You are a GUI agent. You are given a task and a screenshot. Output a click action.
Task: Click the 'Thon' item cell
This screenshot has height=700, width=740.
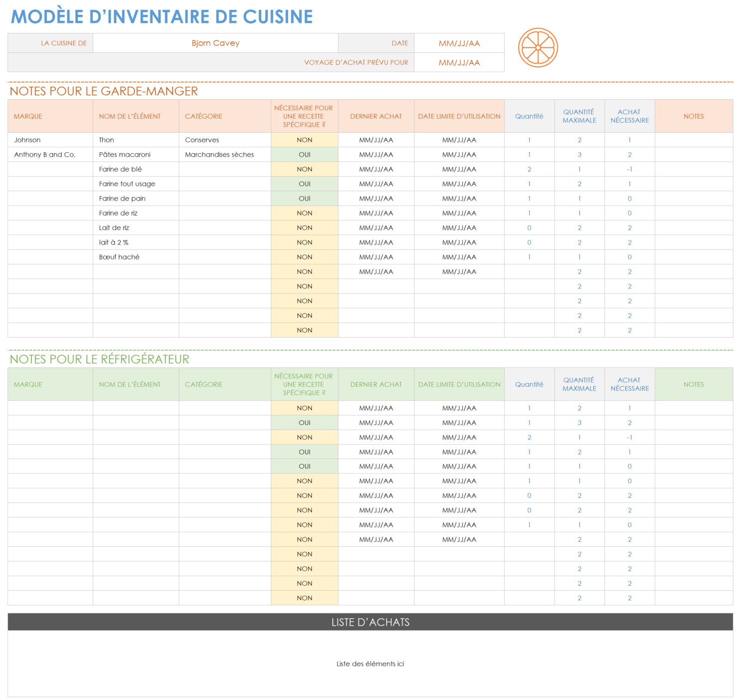pos(136,140)
